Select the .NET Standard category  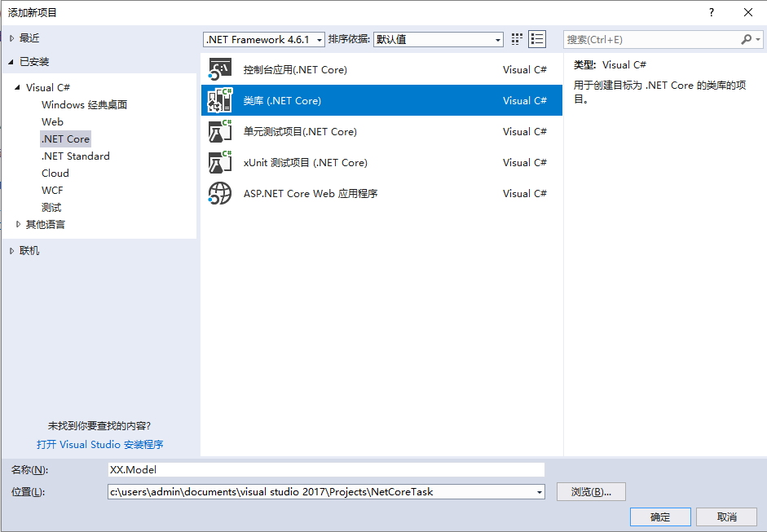click(x=75, y=156)
